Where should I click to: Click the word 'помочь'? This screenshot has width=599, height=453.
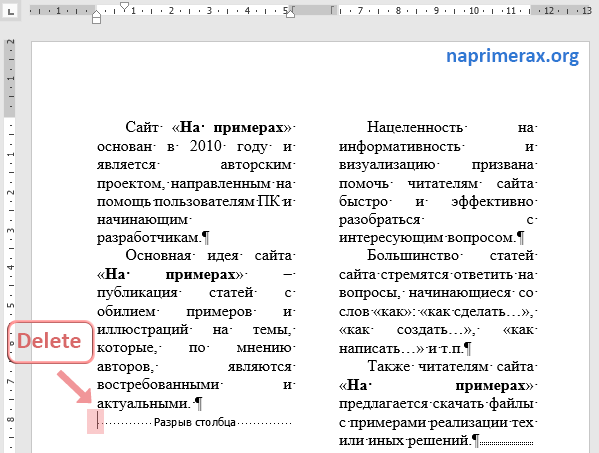click(x=364, y=184)
